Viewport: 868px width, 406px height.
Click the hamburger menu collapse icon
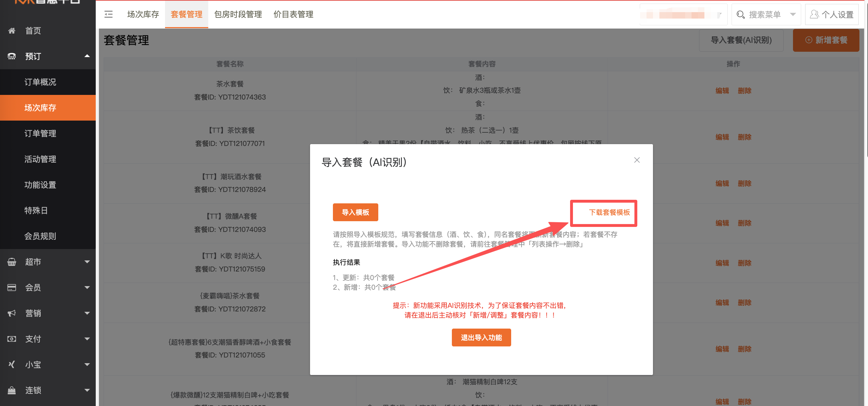pyautogui.click(x=109, y=14)
